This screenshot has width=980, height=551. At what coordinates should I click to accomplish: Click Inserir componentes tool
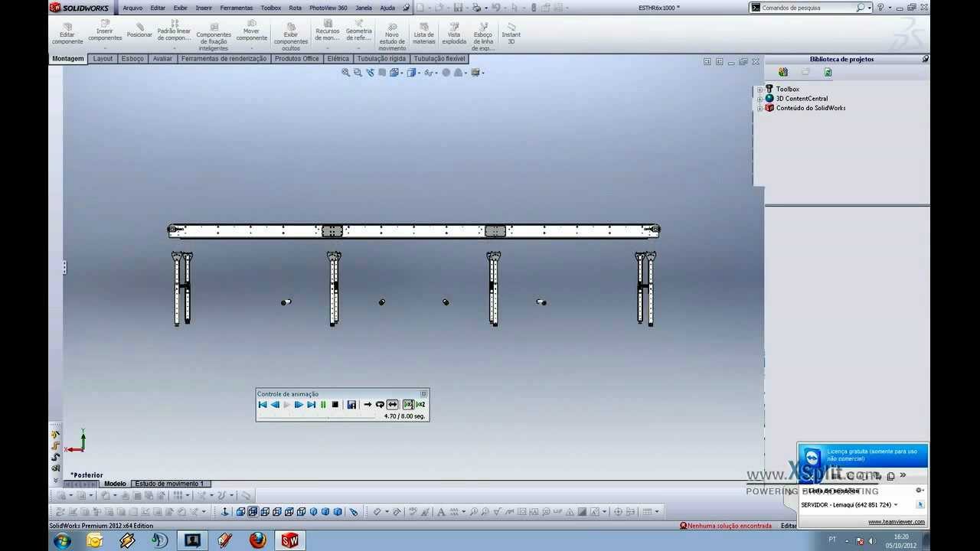click(105, 31)
